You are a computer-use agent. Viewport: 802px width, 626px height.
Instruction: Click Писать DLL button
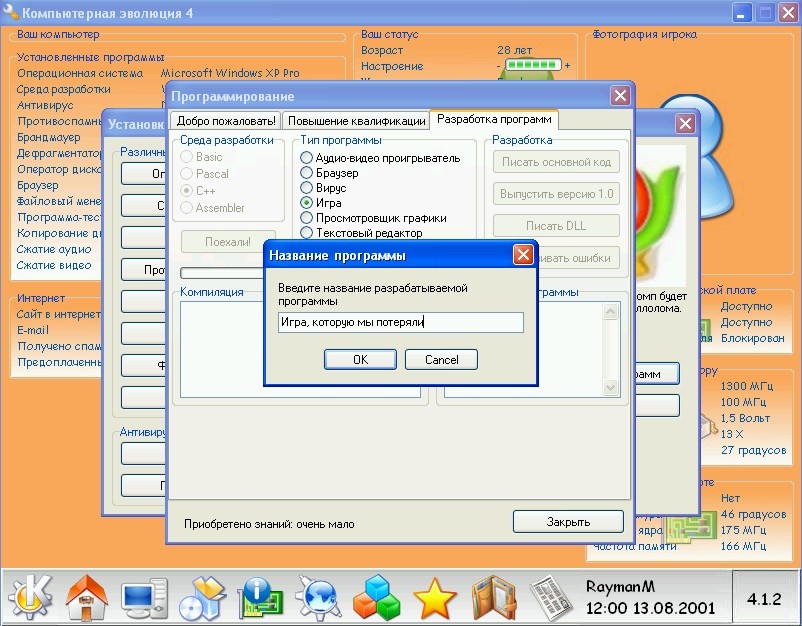[x=556, y=226]
